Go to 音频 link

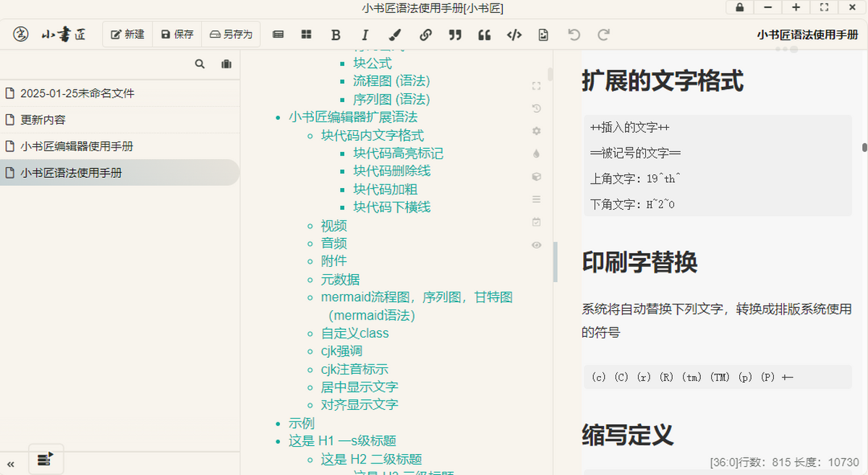click(x=334, y=243)
